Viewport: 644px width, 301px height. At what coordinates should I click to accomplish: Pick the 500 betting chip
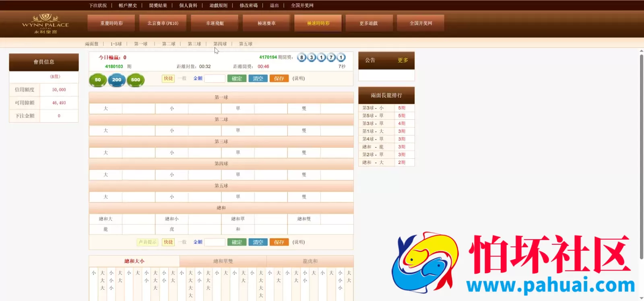[136, 80]
